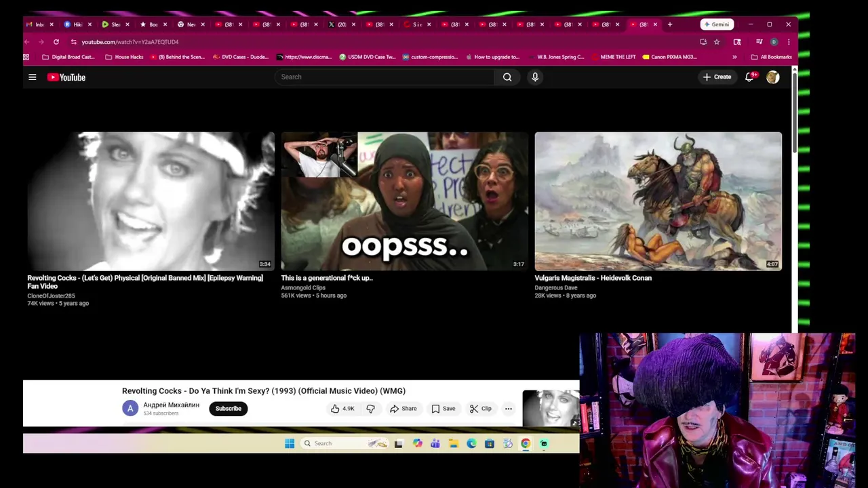Open more actions three-dot menu
Viewport: 868px width, 488px height.
508,409
